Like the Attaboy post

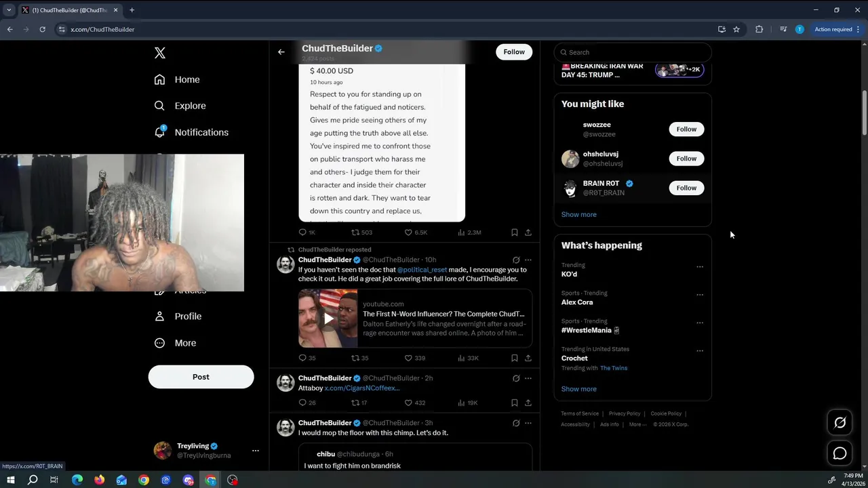(414, 403)
